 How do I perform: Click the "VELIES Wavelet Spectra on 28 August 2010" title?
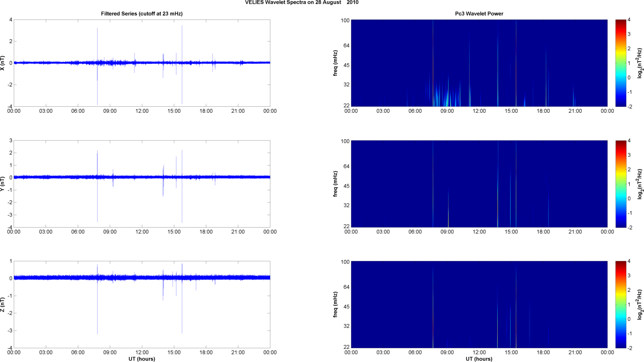(x=301, y=3)
